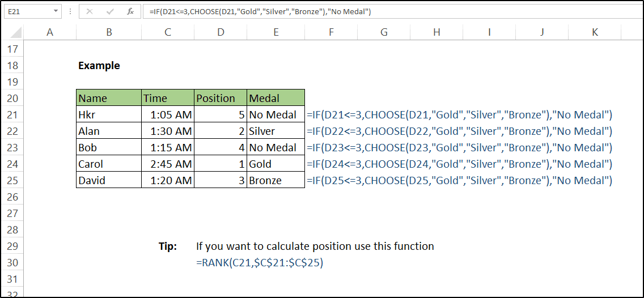Click the Gold medal cell

[276, 164]
